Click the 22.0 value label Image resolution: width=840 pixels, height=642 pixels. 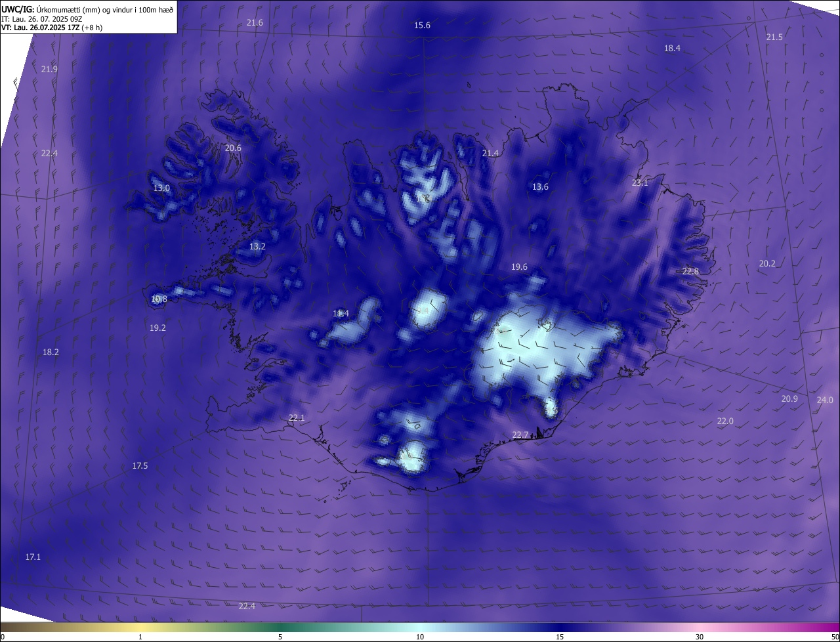tap(725, 421)
